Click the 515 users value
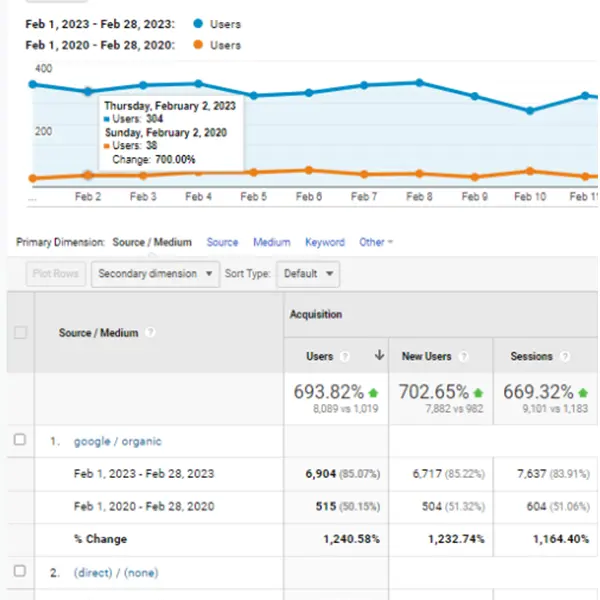600x600 pixels. (326, 506)
